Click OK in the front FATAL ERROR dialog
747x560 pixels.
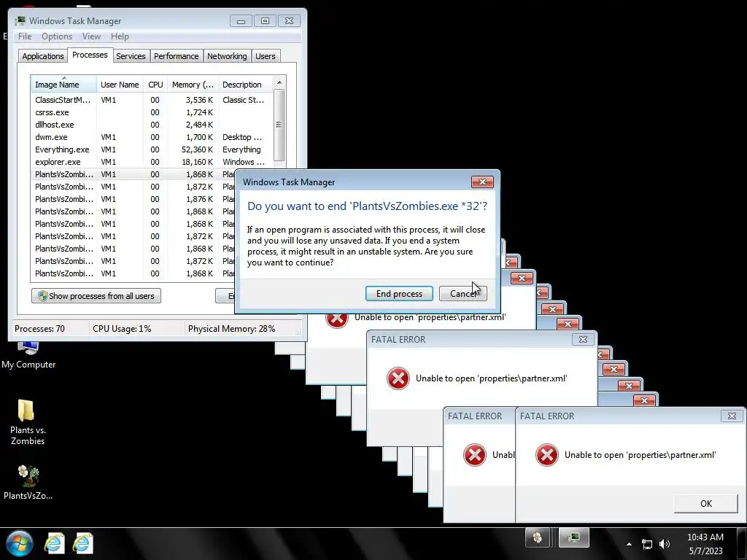coord(705,503)
